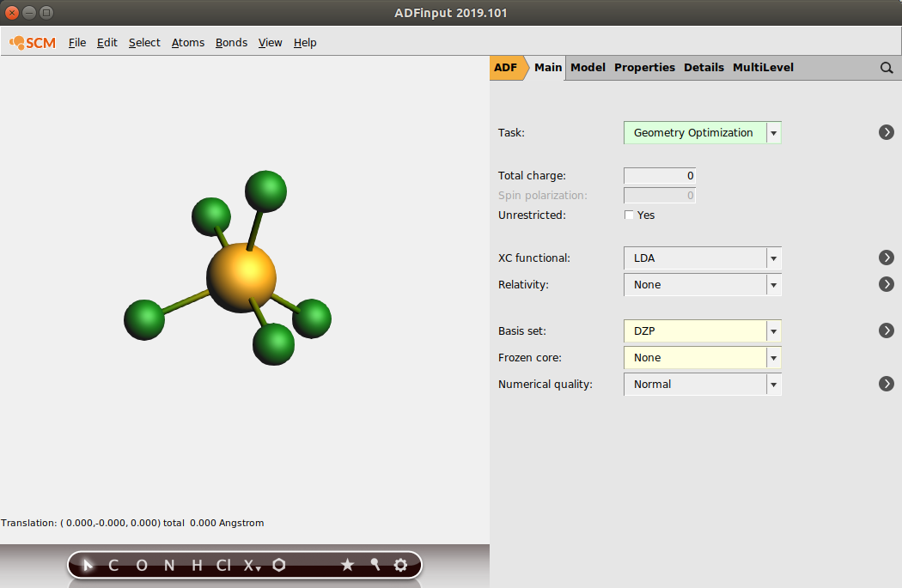The image size is (902, 588).
Task: Open Task details arrow button
Action: 887,132
